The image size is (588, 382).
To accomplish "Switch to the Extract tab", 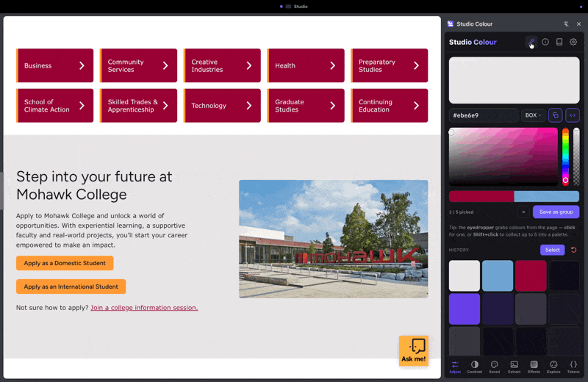I will (x=514, y=367).
